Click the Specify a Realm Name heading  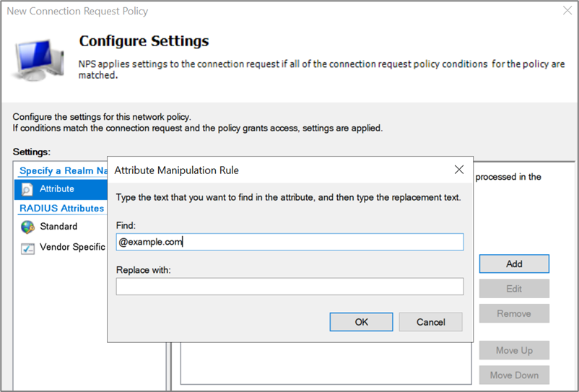click(x=63, y=170)
